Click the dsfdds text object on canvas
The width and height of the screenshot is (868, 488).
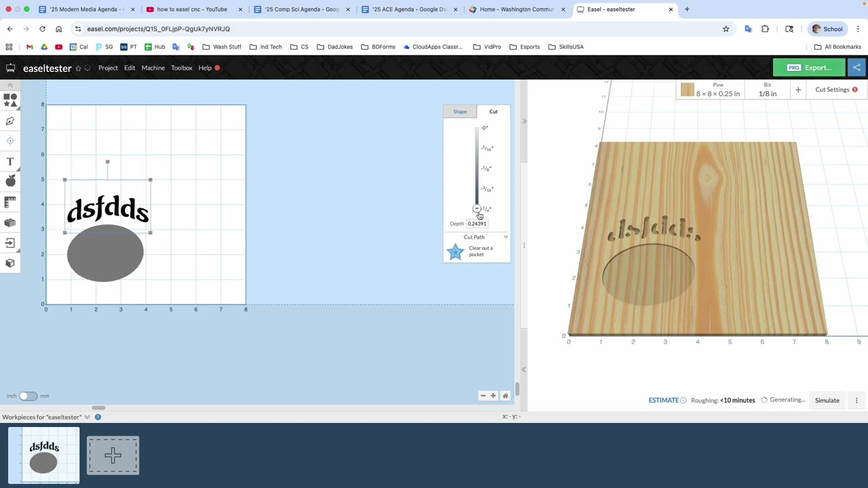[x=107, y=210]
